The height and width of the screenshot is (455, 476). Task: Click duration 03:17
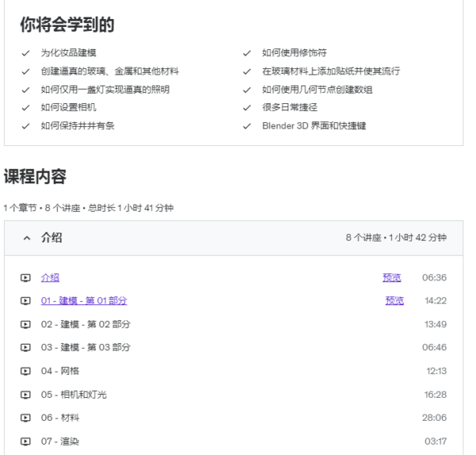coord(436,442)
